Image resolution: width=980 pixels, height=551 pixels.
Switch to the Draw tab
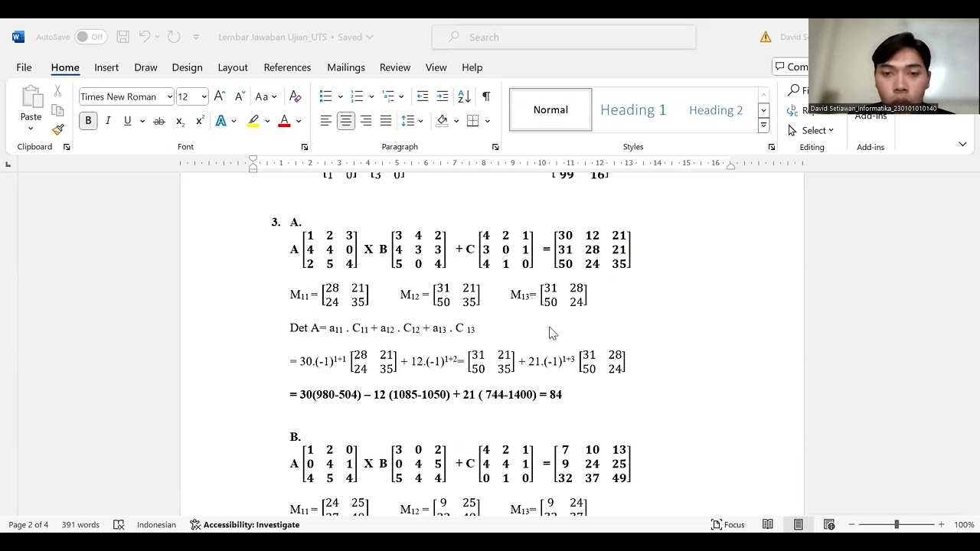click(145, 67)
